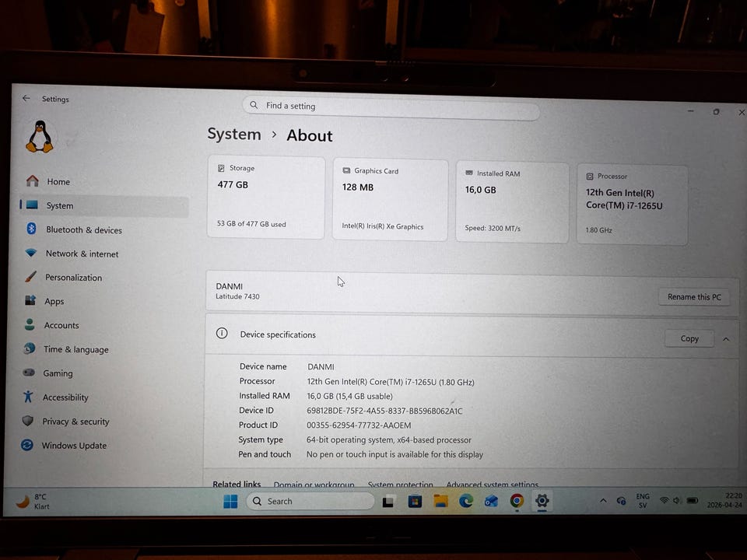
Task: Click the Rename this PC button
Action: [694, 297]
